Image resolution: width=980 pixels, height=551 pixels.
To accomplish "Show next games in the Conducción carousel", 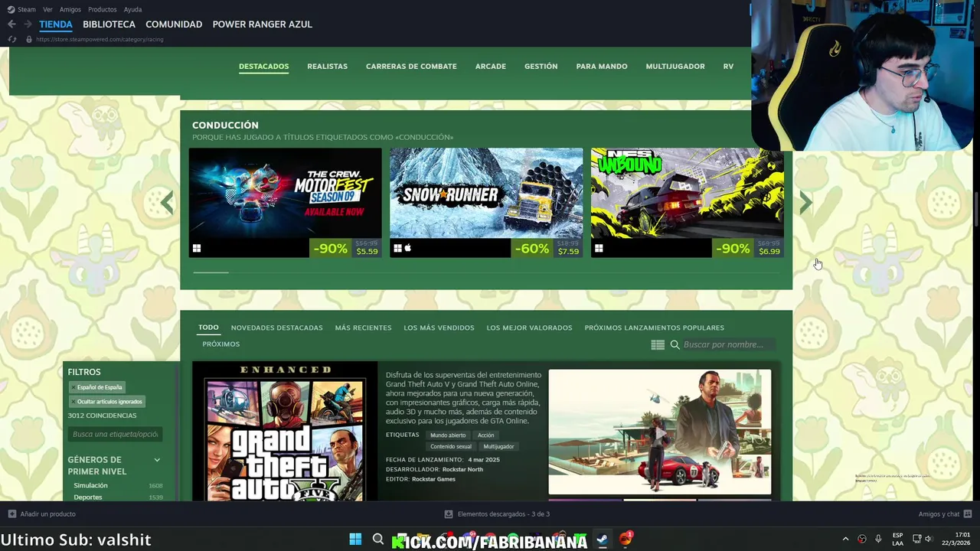I will pyautogui.click(x=805, y=203).
